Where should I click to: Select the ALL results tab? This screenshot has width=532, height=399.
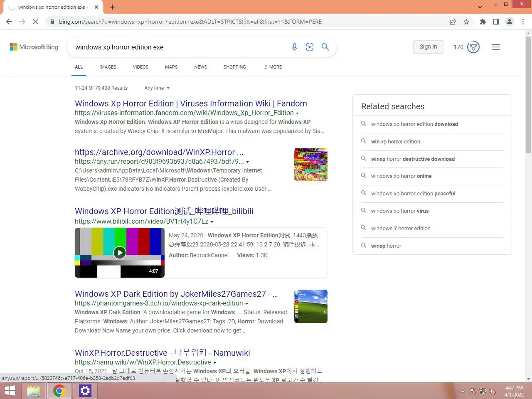(79, 67)
